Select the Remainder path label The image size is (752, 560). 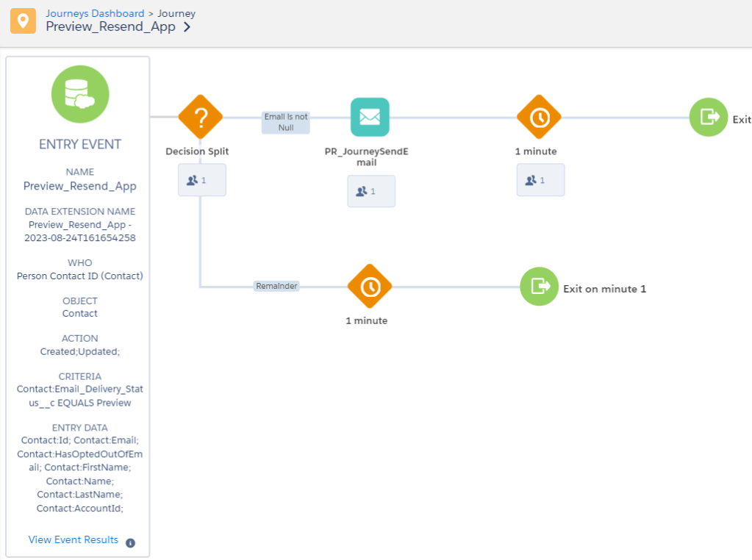tap(276, 286)
